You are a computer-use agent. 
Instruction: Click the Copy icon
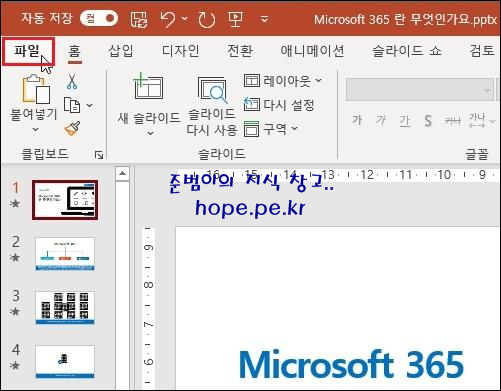tap(72, 105)
